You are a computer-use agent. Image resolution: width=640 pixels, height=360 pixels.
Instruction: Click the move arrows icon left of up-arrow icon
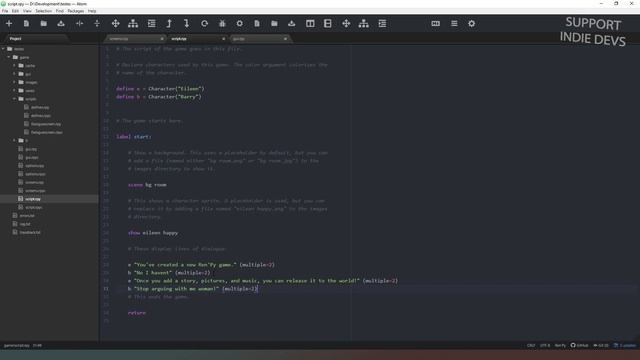(x=116, y=24)
